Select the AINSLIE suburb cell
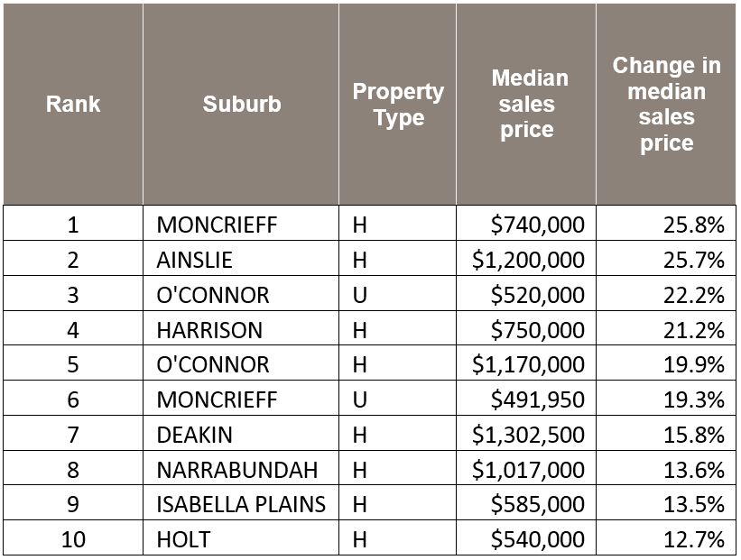This screenshot has width=741, height=560. tap(194, 260)
